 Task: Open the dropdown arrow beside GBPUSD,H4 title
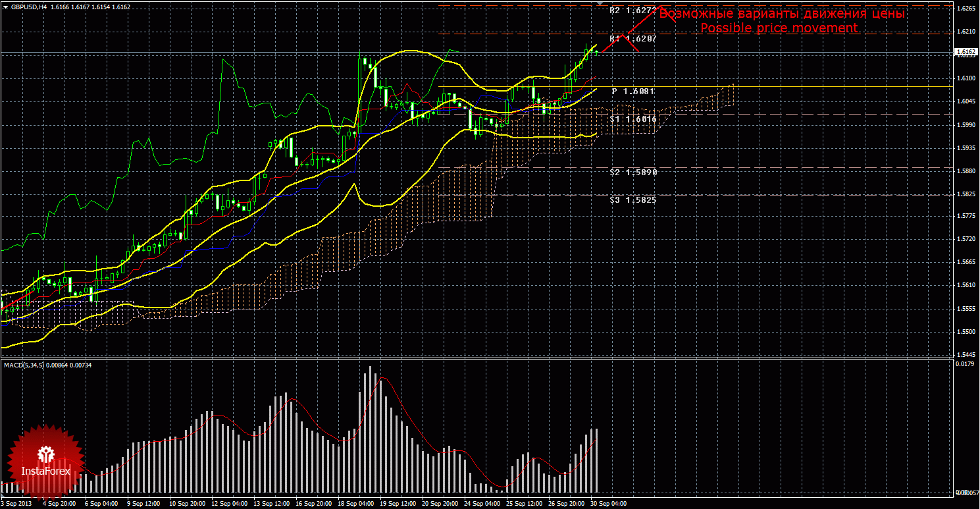(x=5, y=7)
